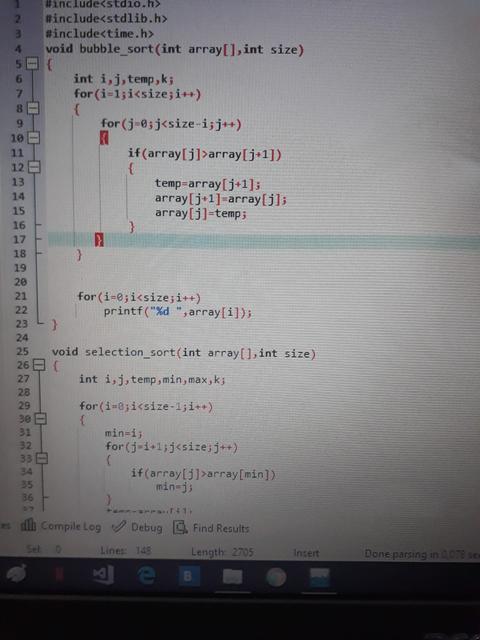Open File Explorer from the taskbar
The width and height of the screenshot is (480, 640).
(232, 577)
